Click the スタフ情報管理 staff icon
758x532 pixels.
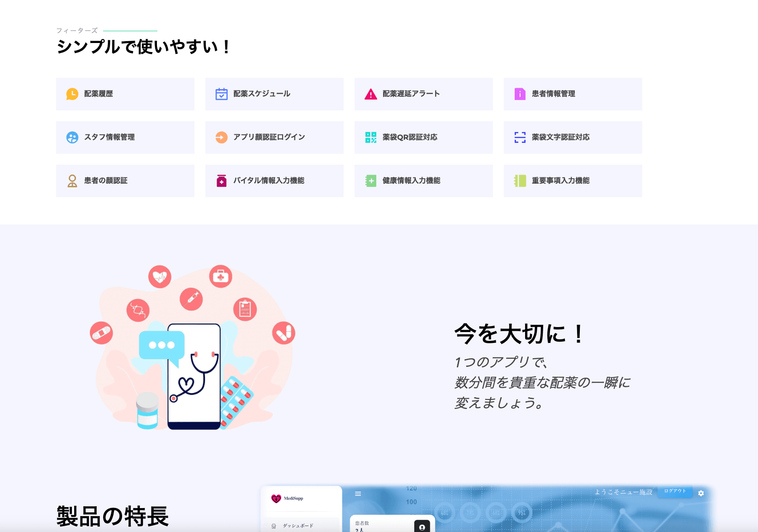coord(72,137)
